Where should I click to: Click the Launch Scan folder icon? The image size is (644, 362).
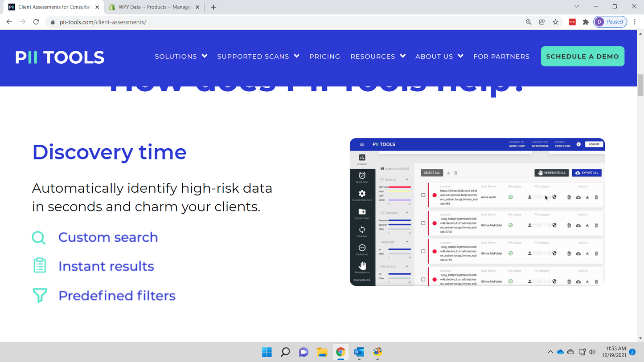click(x=362, y=212)
